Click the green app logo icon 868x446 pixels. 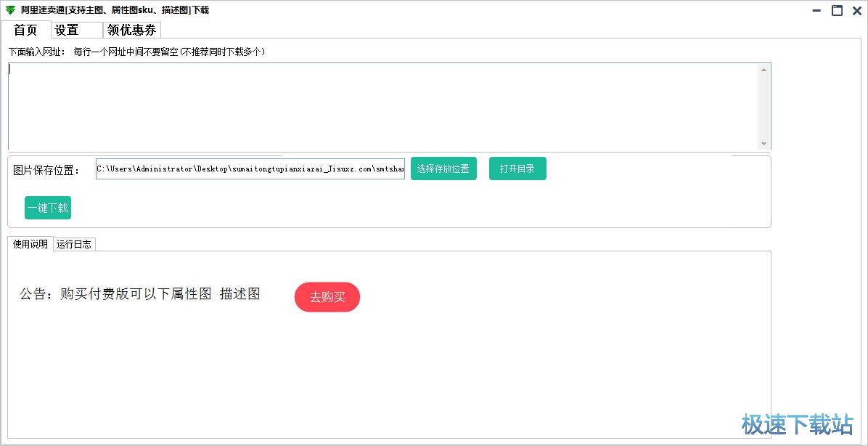(10, 10)
